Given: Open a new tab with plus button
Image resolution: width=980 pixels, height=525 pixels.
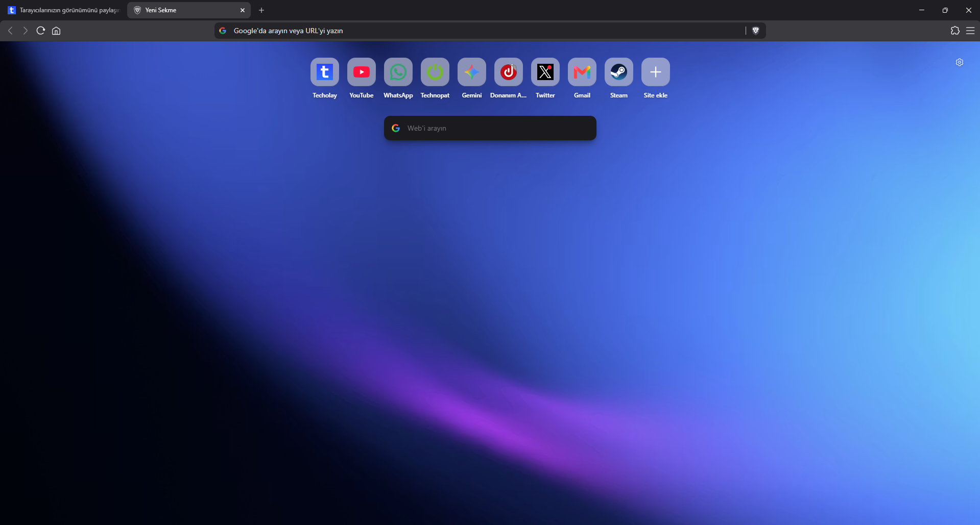Looking at the screenshot, I should point(261,10).
